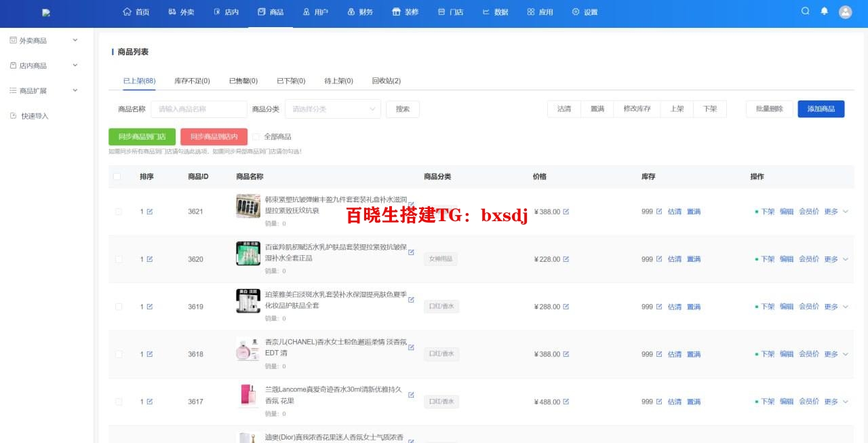
Task: Focus the 商品名称 search input
Action: pyautogui.click(x=199, y=109)
